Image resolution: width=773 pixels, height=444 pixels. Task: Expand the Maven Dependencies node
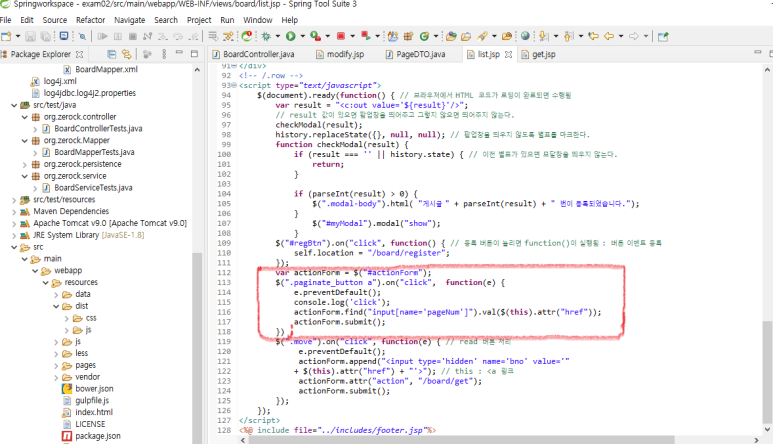[x=14, y=211]
